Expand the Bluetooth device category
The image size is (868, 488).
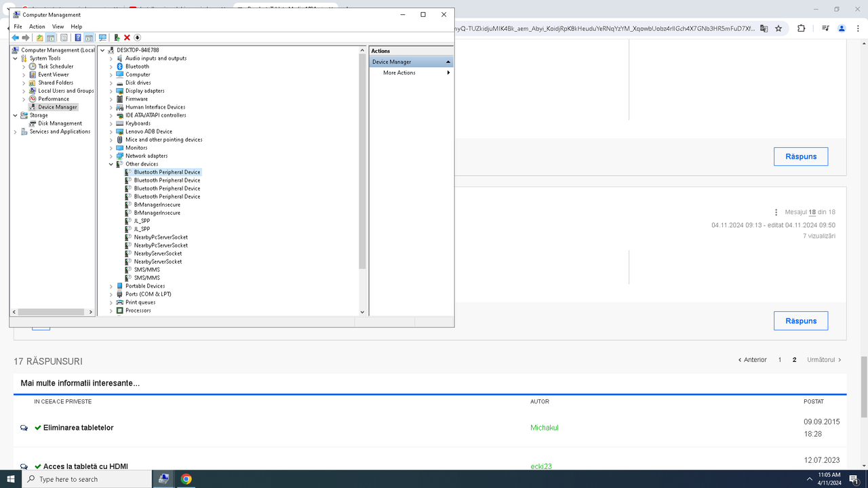click(x=111, y=66)
